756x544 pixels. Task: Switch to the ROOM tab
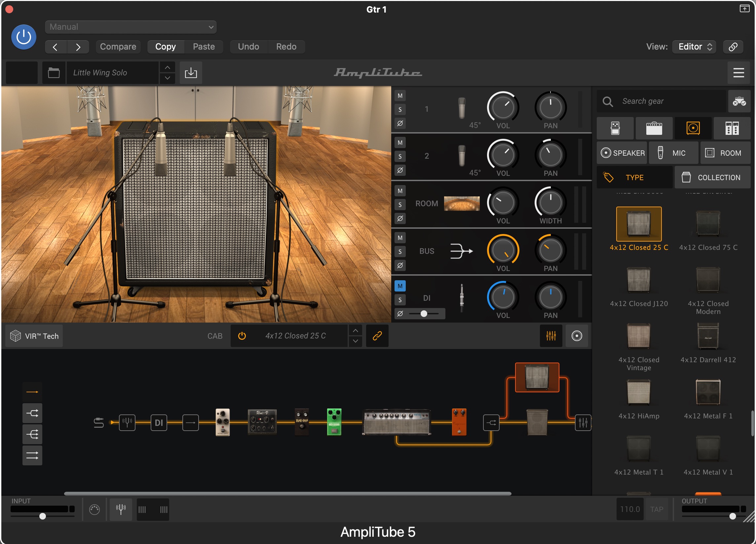point(725,153)
